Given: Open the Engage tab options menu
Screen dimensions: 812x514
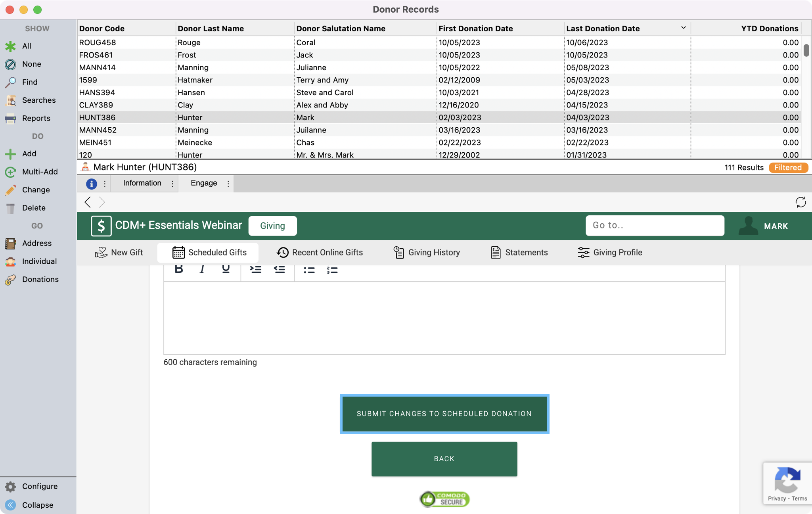Looking at the screenshot, I should coord(228,184).
